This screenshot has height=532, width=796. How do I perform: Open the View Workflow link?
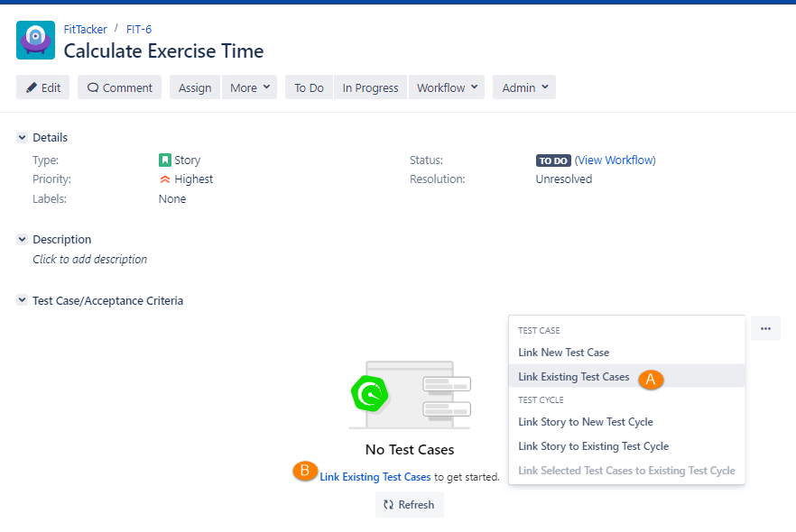(615, 161)
